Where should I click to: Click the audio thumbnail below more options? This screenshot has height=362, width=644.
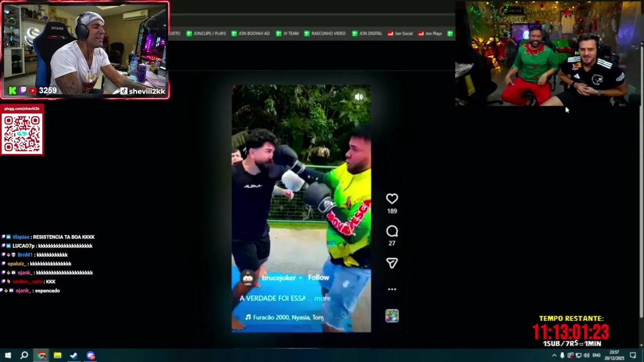pyautogui.click(x=392, y=316)
